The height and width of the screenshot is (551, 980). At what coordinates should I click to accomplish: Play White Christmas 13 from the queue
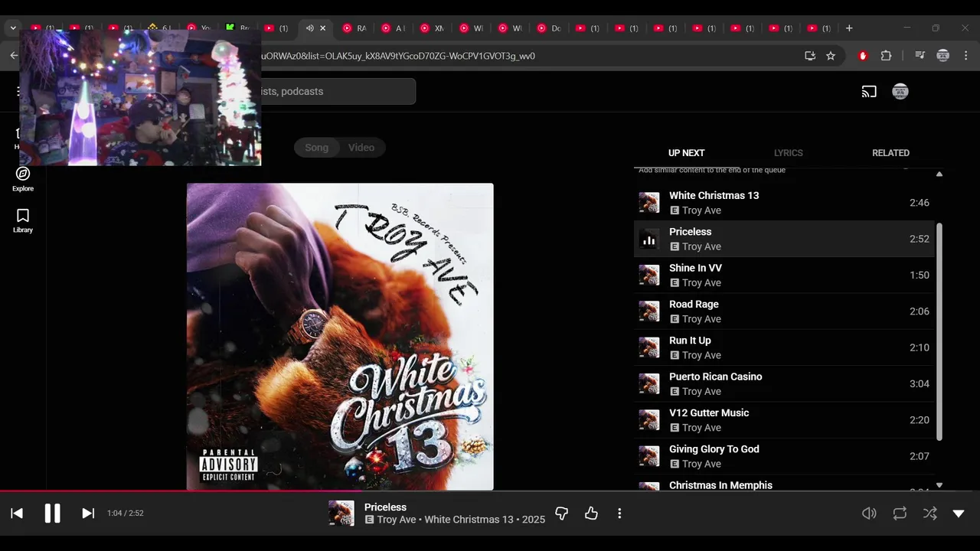click(x=784, y=203)
